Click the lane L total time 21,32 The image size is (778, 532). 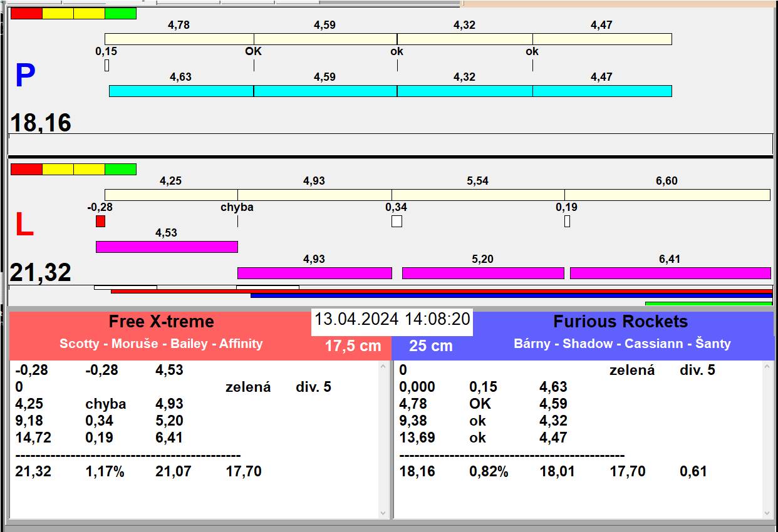tap(41, 273)
